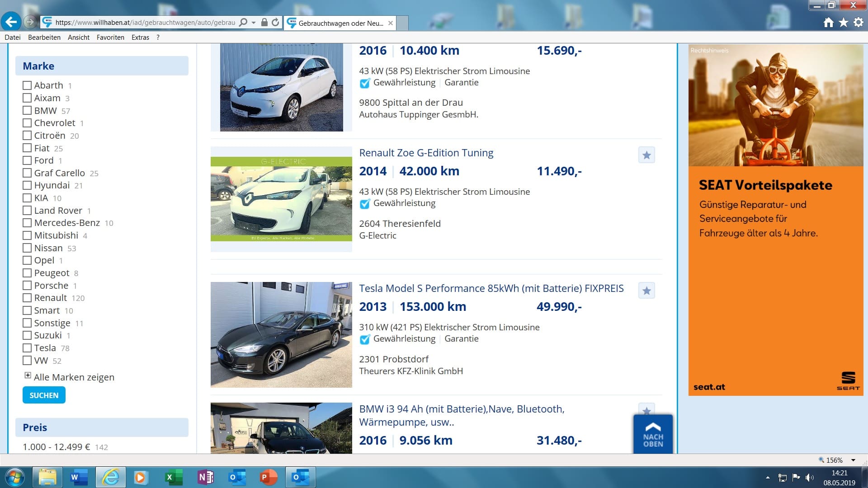Jump to top with NACH OBEN button
The height and width of the screenshot is (488, 868).
coord(653,434)
